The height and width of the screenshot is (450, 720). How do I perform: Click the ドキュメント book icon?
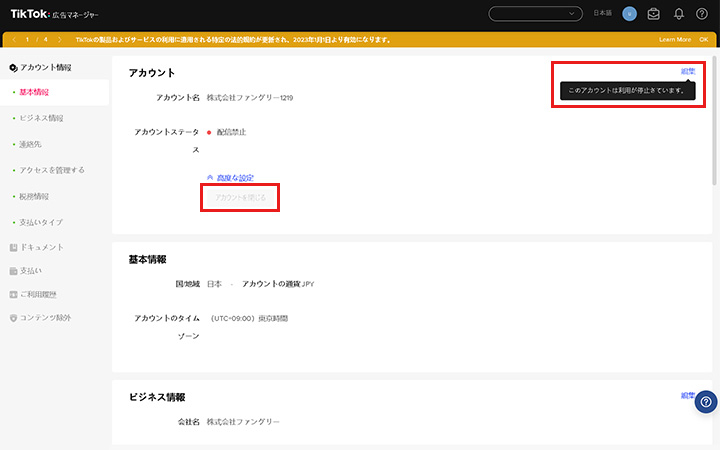pos(13,248)
